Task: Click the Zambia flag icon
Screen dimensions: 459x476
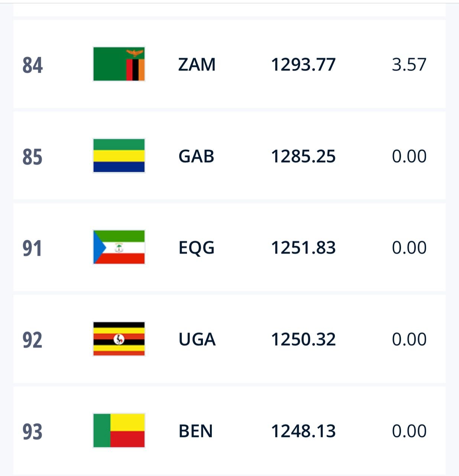Action: [x=119, y=64]
